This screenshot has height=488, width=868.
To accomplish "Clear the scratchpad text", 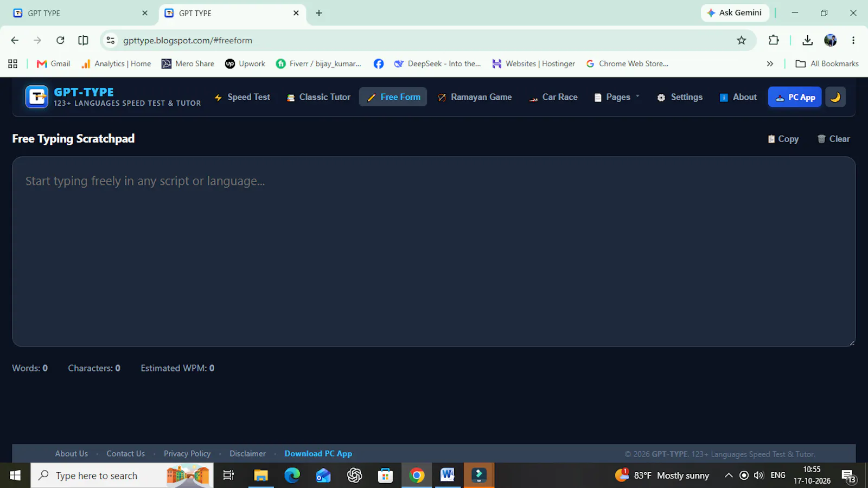I will click(834, 139).
